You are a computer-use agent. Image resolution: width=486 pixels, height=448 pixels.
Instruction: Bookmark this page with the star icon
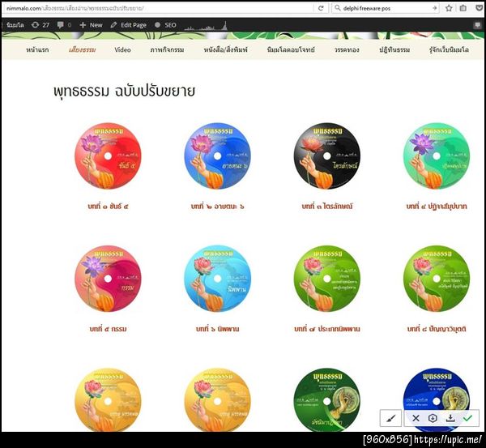pos(449,8)
